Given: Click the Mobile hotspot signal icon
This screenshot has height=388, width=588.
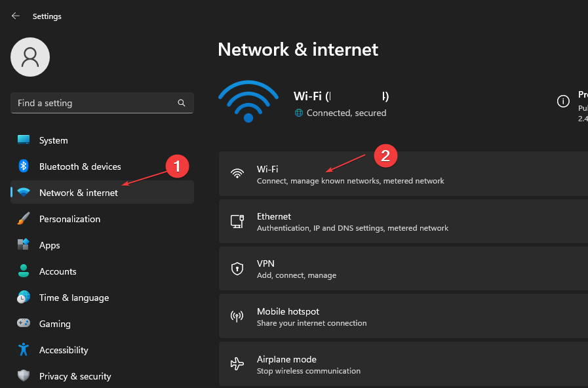Looking at the screenshot, I should coord(237,317).
